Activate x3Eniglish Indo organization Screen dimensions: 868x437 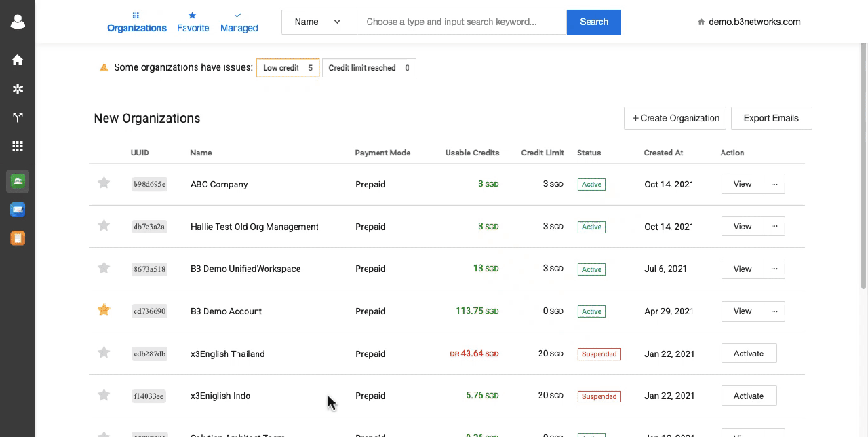coord(749,396)
